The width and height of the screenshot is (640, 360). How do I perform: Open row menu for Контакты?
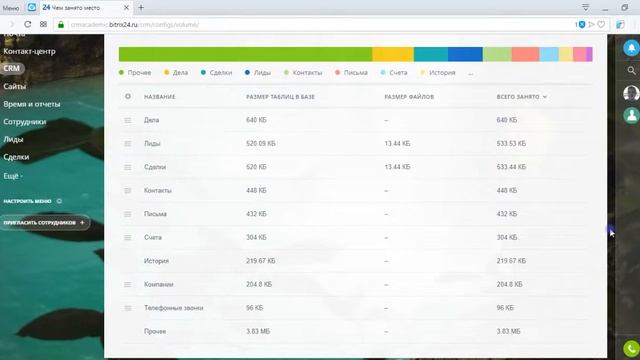128,191
